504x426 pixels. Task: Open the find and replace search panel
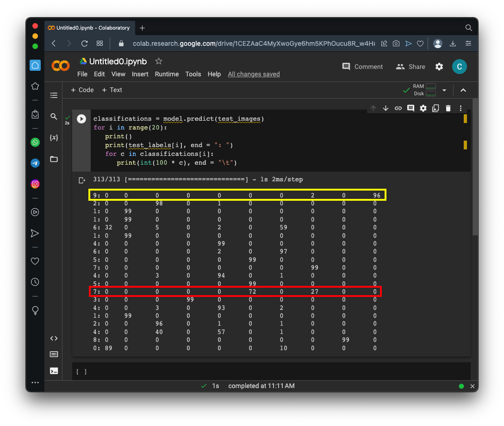click(x=54, y=117)
